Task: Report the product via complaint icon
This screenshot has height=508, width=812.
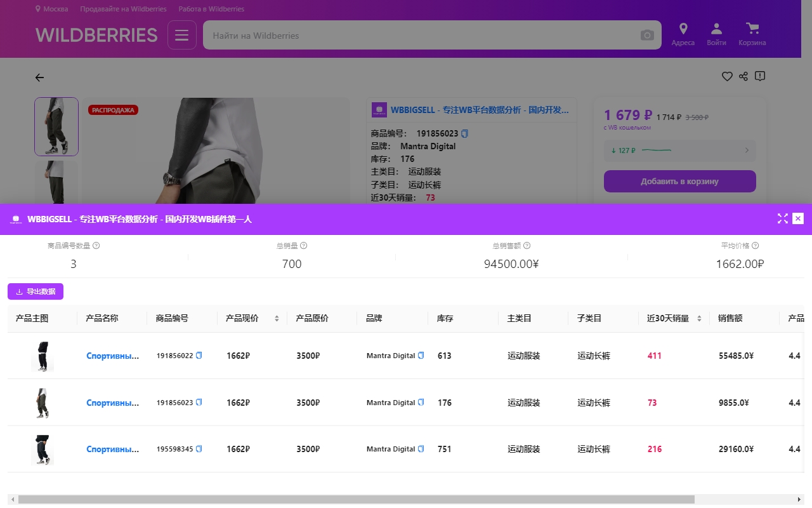Action: 759,76
